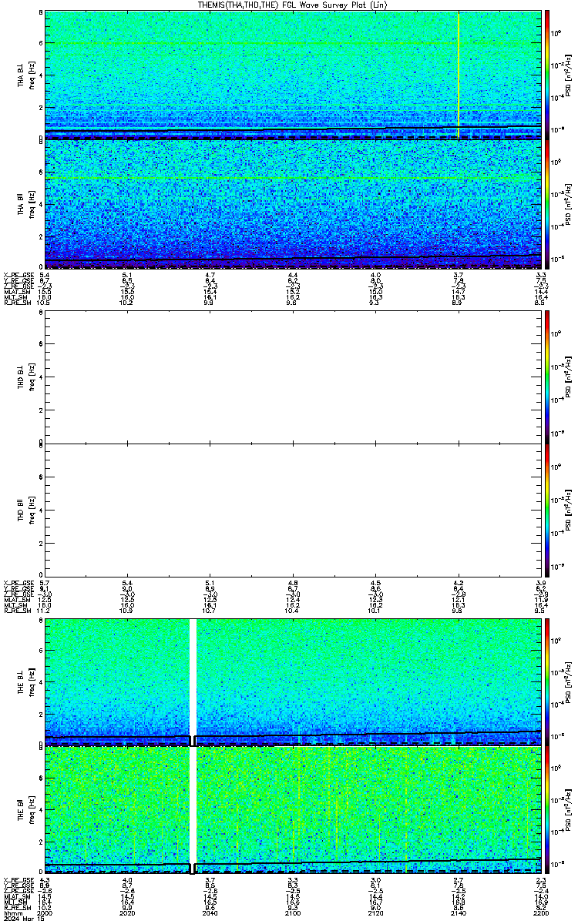Click the green horizontal line near 5.5 Hz in THA B∥

[x=293, y=179]
